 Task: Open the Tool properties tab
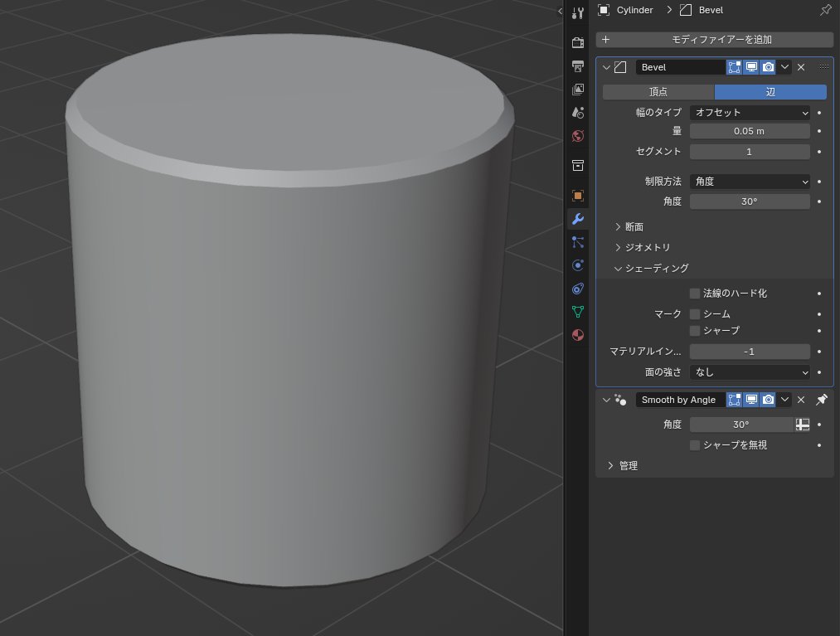tap(577, 13)
